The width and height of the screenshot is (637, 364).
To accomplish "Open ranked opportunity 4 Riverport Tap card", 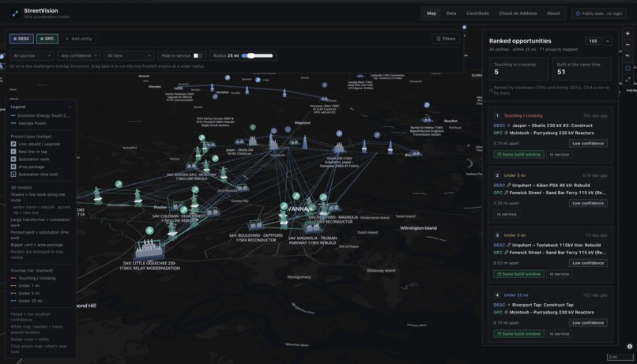I will [x=550, y=314].
